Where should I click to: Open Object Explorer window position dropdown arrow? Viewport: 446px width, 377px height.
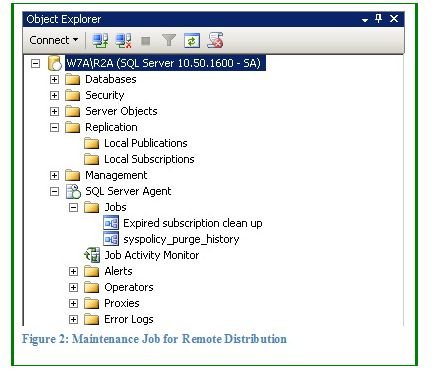[365, 20]
